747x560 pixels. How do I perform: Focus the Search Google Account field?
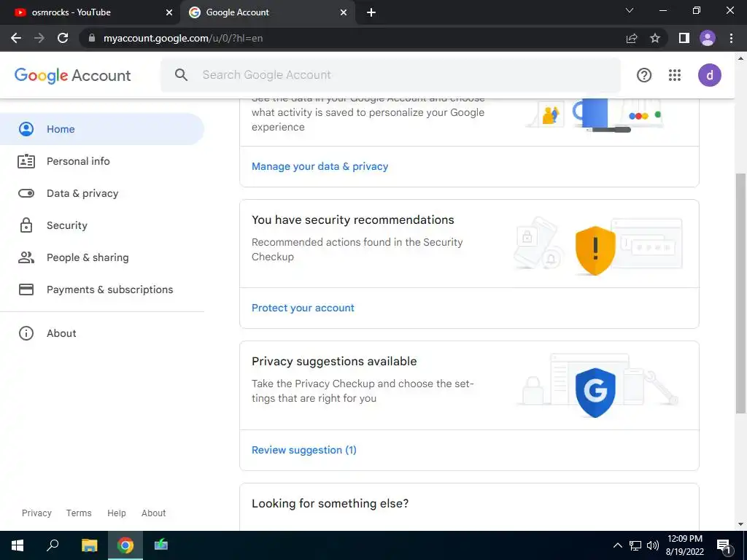click(x=391, y=75)
